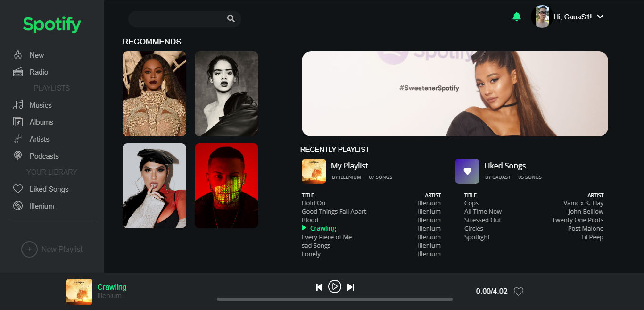The image size is (644, 310).
Task: Click the search magnifier icon
Action: pyautogui.click(x=231, y=18)
